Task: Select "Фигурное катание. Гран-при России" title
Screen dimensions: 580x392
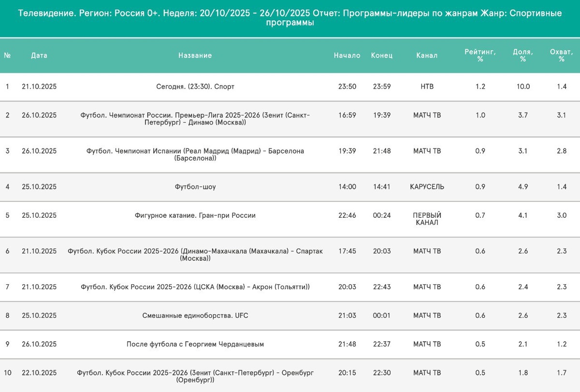Action: tap(195, 216)
